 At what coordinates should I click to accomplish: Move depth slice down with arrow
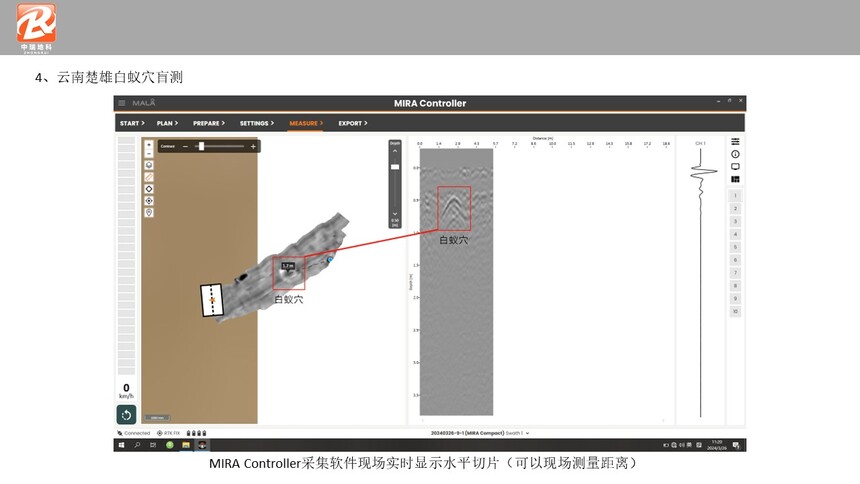point(395,214)
